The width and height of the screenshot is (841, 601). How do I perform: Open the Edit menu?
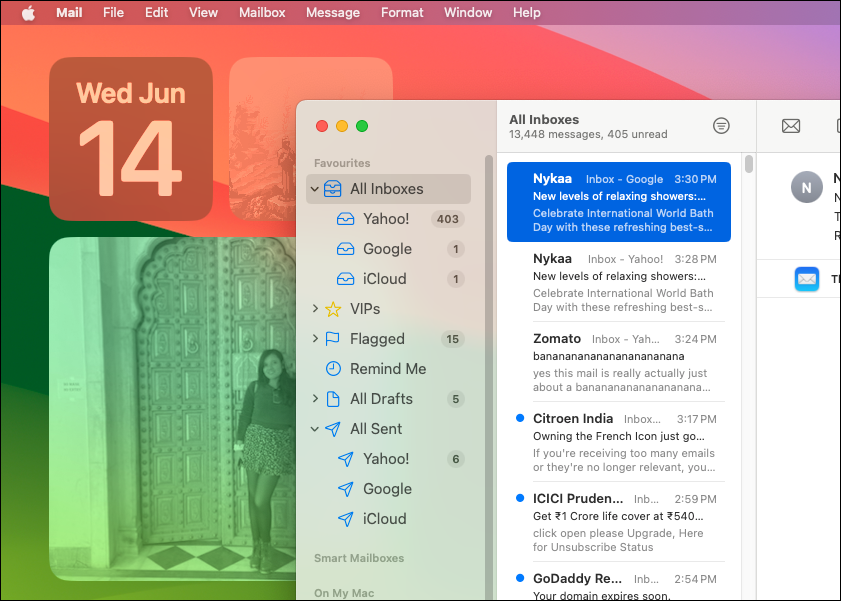(x=157, y=12)
